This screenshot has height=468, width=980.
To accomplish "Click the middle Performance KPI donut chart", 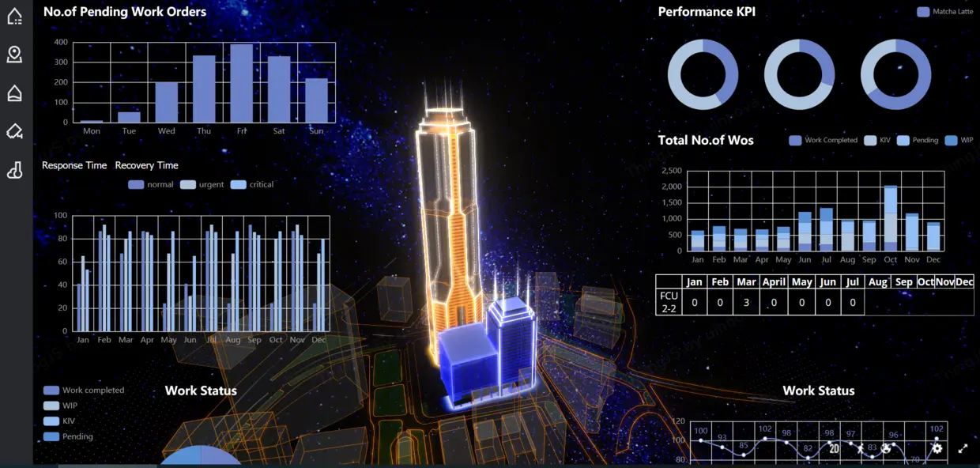I will (799, 74).
